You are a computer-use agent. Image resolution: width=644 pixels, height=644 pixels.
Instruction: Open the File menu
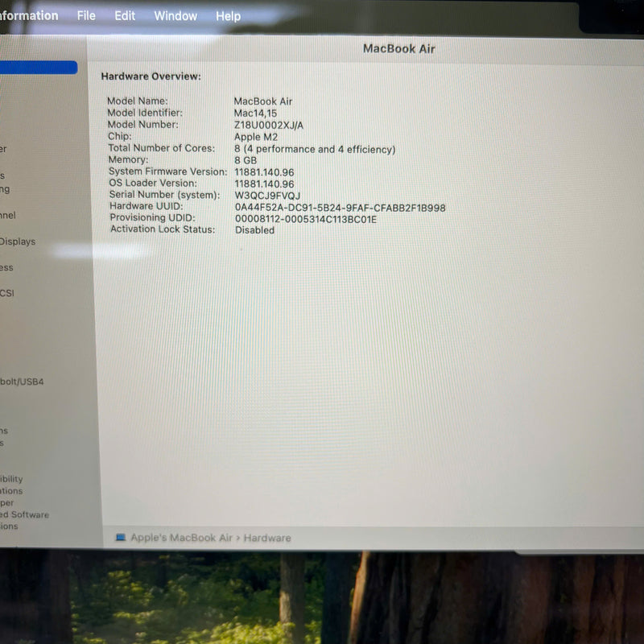click(86, 16)
